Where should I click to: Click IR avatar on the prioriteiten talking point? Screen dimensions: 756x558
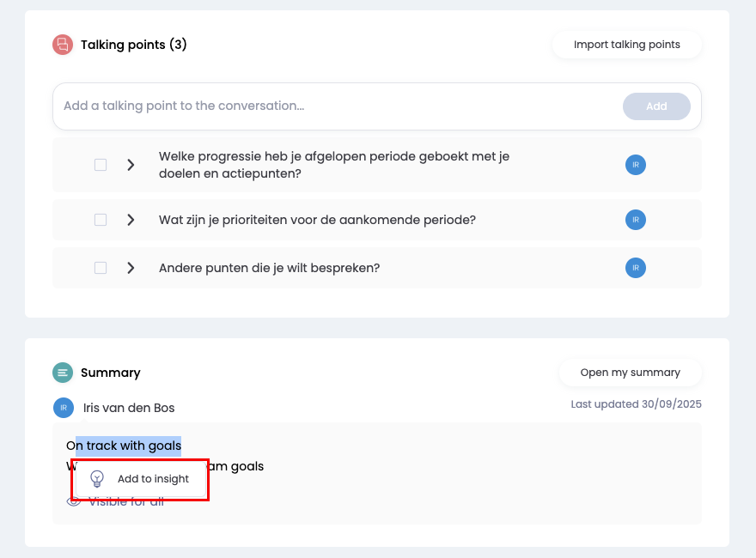(x=636, y=220)
